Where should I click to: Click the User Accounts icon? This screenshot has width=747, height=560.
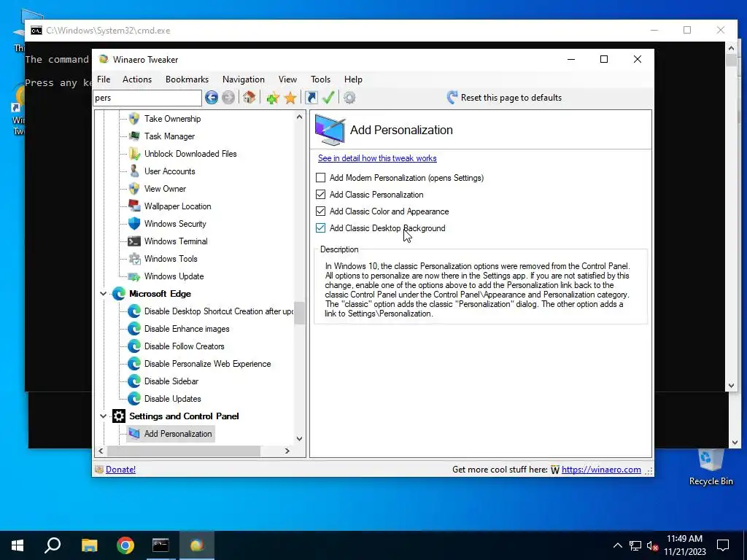134,171
